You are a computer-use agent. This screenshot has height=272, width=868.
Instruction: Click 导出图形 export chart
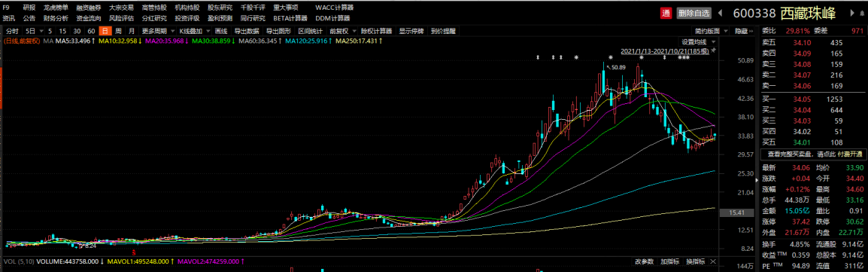click(x=278, y=31)
